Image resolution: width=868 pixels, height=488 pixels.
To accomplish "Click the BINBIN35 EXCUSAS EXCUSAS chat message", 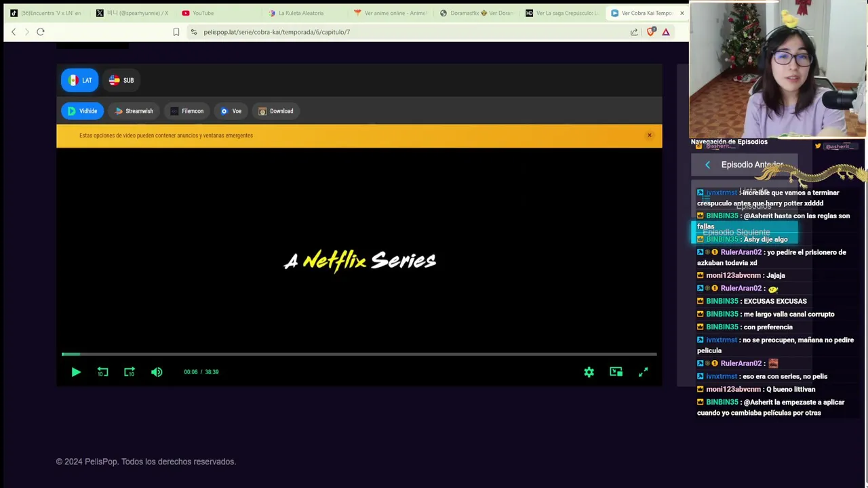I will point(753,301).
